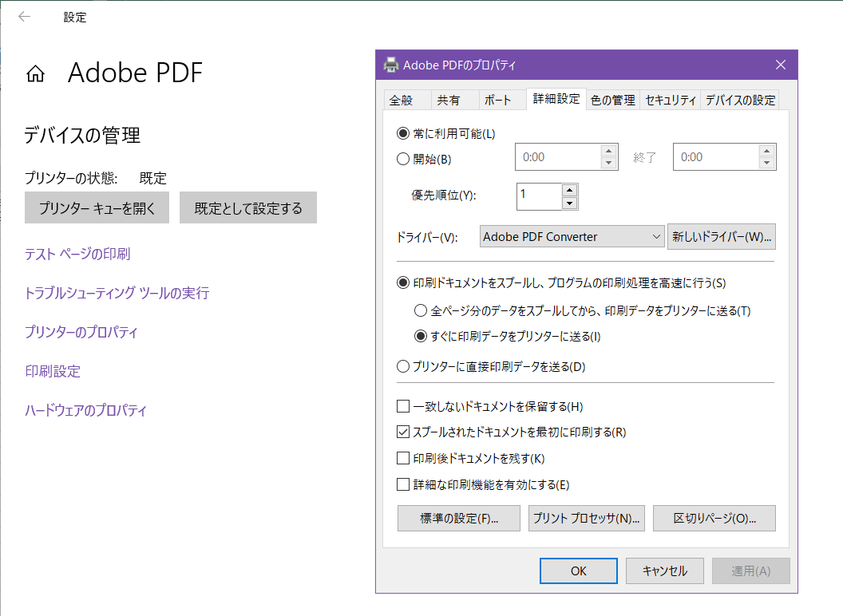The height and width of the screenshot is (616, 843).
Task: Uncheck スプールされたドキュメントを最初に印刷する
Action: [403, 432]
